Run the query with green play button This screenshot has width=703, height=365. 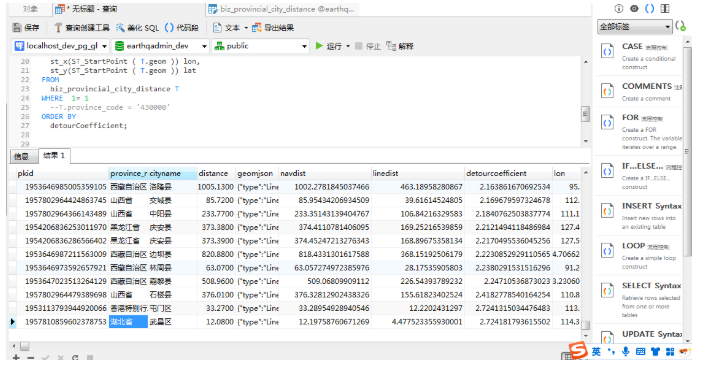click(319, 46)
